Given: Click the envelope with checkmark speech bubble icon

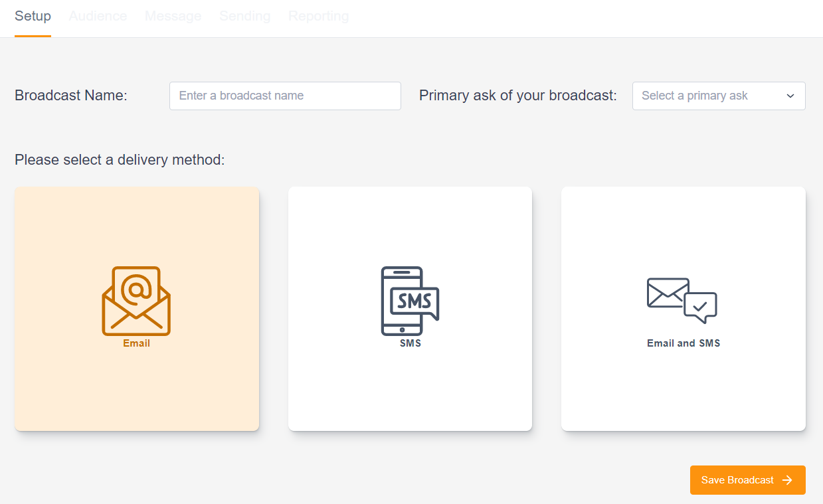Looking at the screenshot, I should [683, 302].
